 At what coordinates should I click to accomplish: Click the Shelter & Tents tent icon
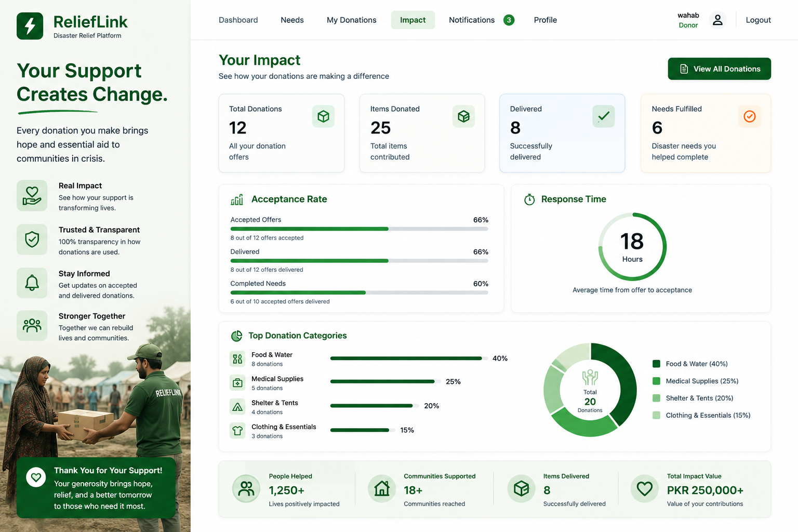[x=237, y=407]
